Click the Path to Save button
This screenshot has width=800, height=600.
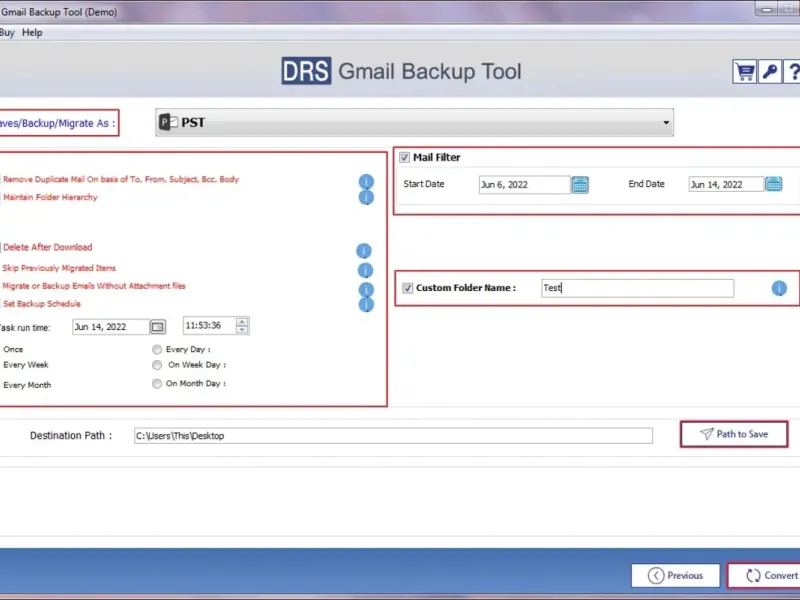click(734, 434)
